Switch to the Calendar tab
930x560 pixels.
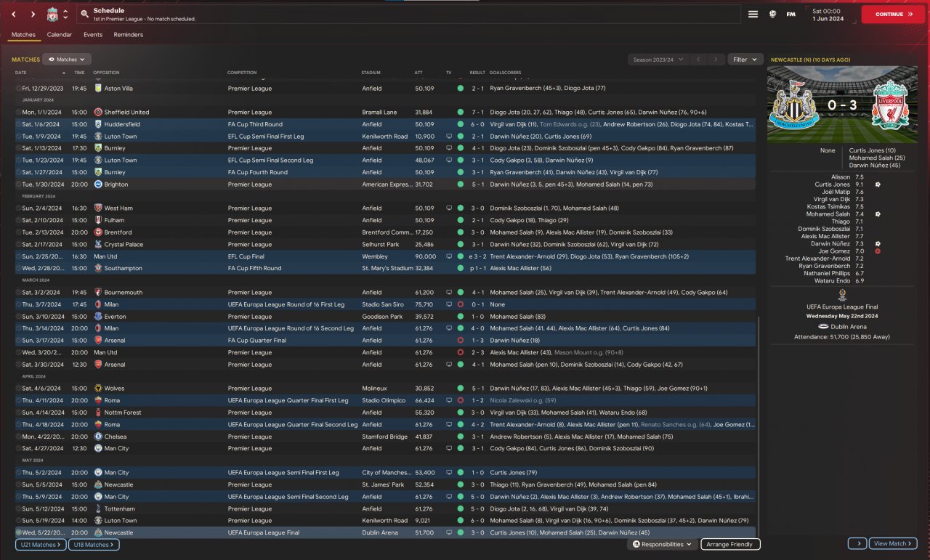(x=60, y=35)
